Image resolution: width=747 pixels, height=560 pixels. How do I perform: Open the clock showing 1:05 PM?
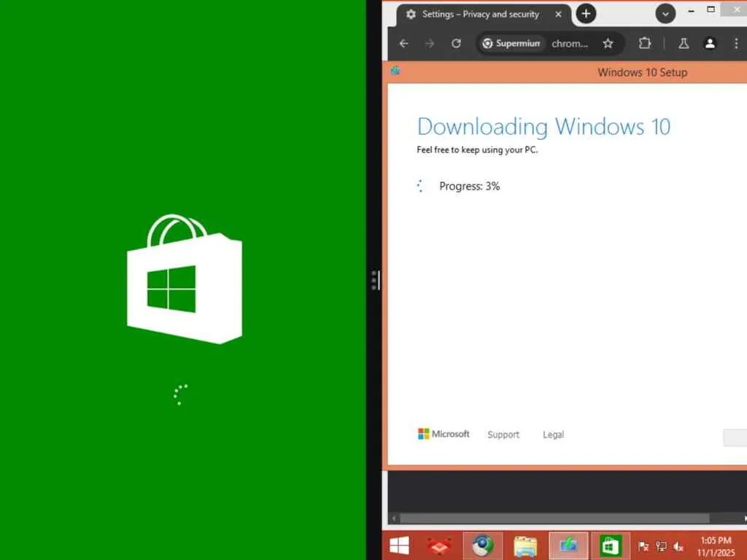click(x=716, y=546)
